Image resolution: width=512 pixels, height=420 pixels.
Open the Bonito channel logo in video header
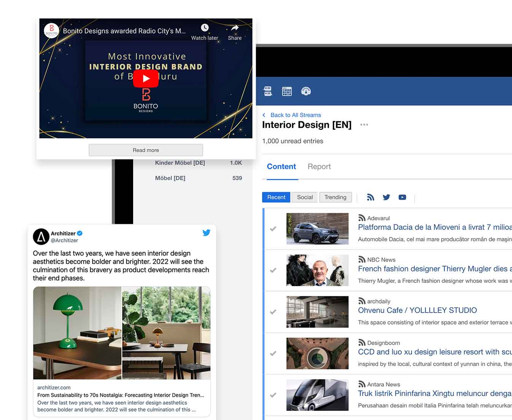[51, 30]
